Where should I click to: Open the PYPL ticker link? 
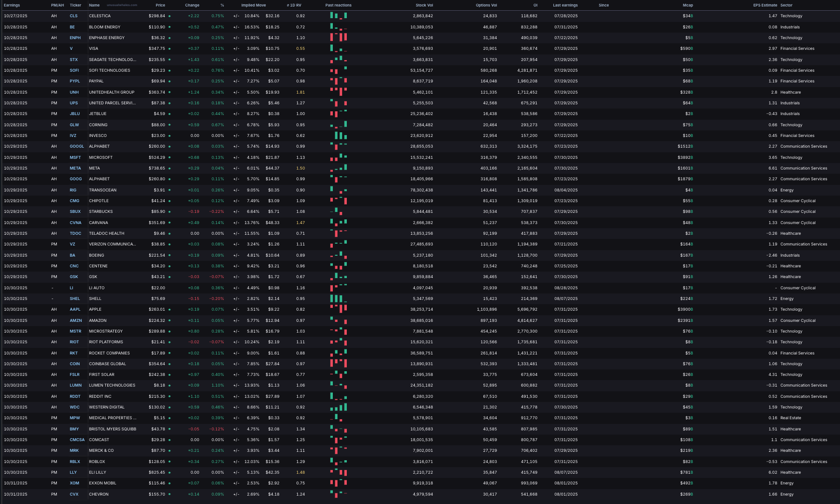pyautogui.click(x=75, y=81)
